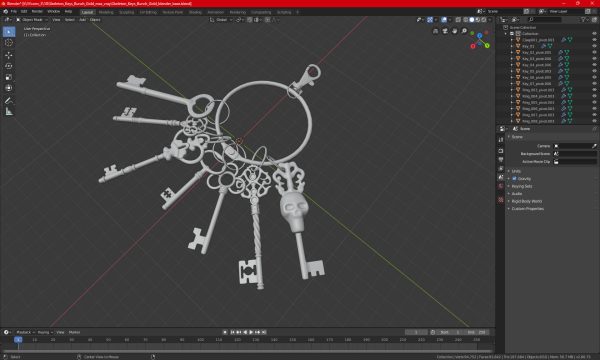Toggle camera view icon in viewport
The image size is (600, 360).
[445, 31]
